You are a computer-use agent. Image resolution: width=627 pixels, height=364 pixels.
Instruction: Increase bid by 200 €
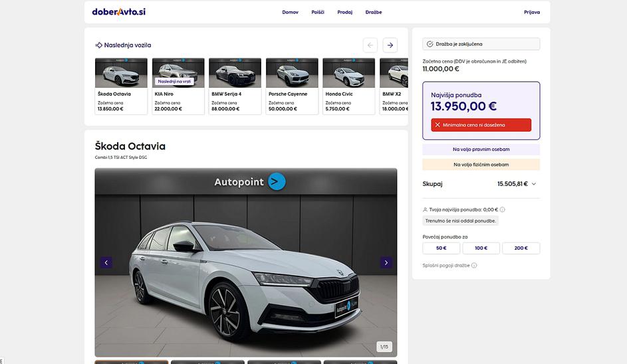point(521,248)
